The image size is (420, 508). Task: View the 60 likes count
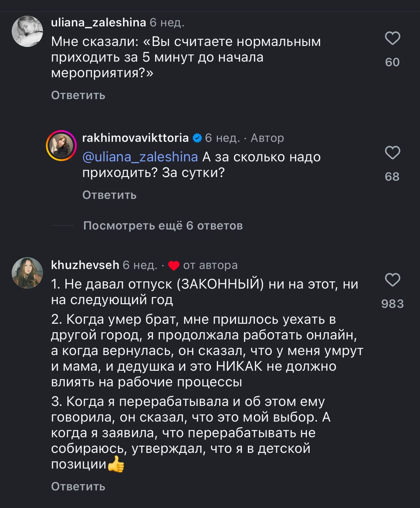[x=392, y=62]
